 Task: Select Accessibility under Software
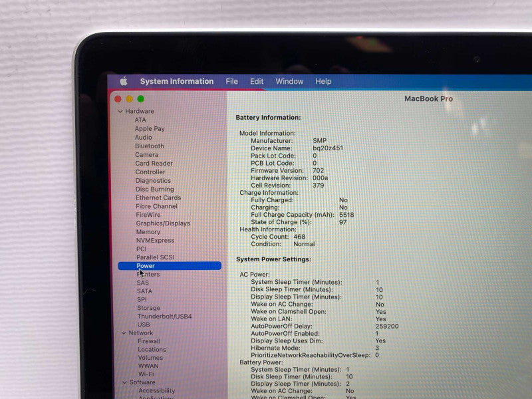tap(157, 390)
